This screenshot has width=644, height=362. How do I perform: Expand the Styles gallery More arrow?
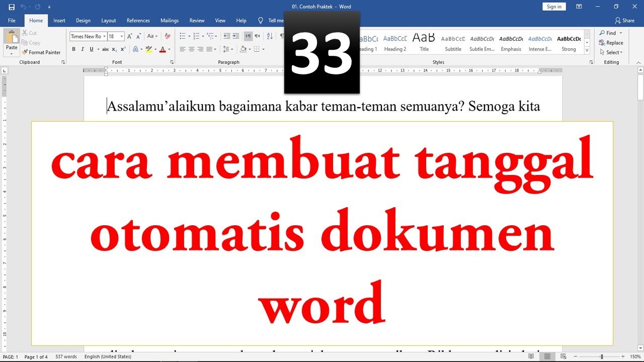(x=587, y=51)
